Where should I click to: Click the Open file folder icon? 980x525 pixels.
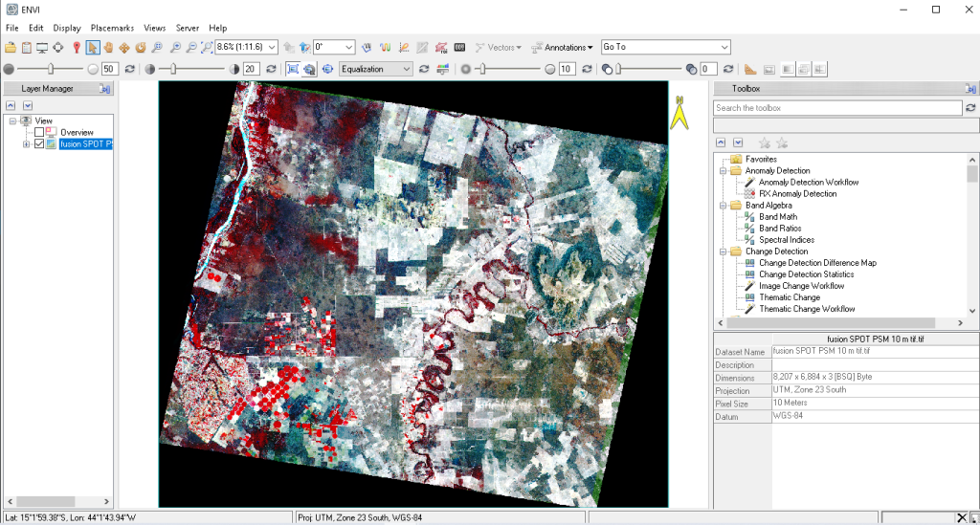(x=11, y=47)
